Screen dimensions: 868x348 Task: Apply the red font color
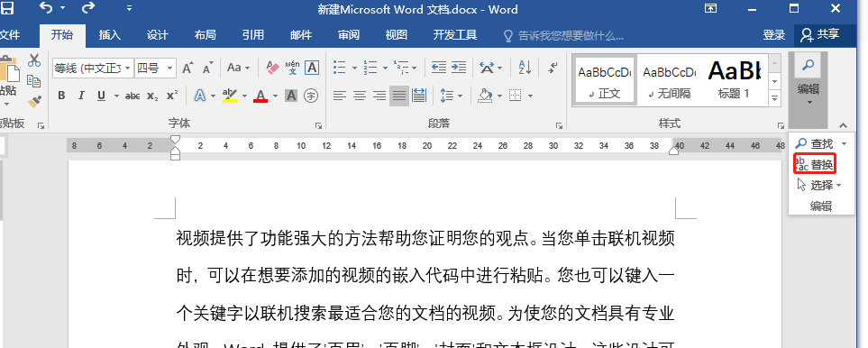point(260,96)
